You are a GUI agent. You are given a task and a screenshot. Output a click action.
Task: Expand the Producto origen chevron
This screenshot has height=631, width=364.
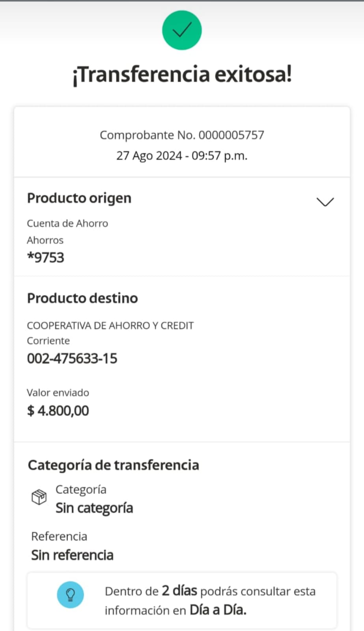point(325,202)
